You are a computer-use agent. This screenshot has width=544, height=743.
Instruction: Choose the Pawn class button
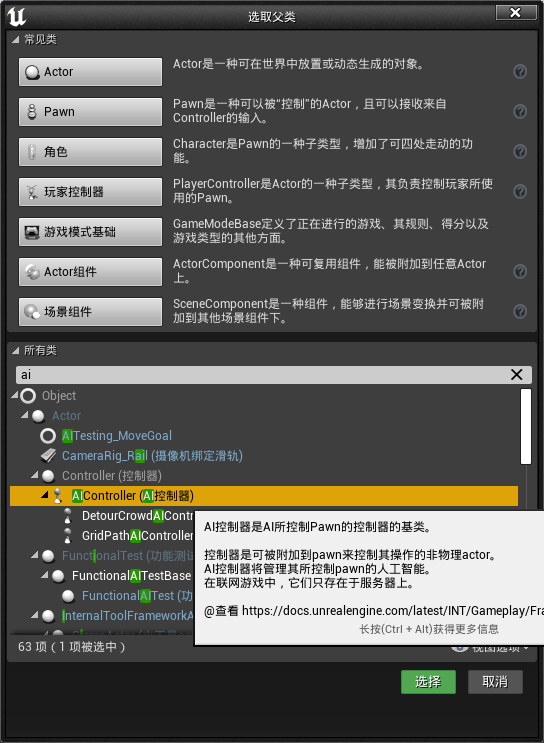(90, 112)
